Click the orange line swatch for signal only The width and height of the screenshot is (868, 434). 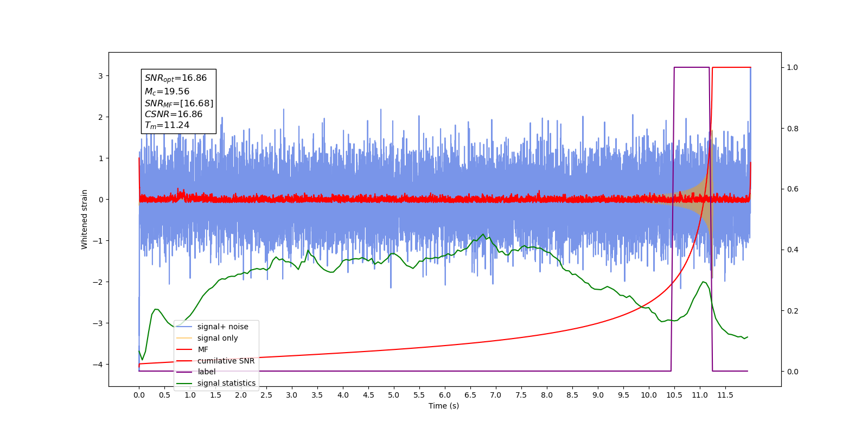(x=184, y=338)
